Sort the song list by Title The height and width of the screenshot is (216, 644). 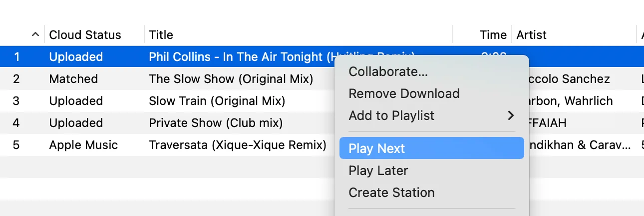(x=161, y=35)
